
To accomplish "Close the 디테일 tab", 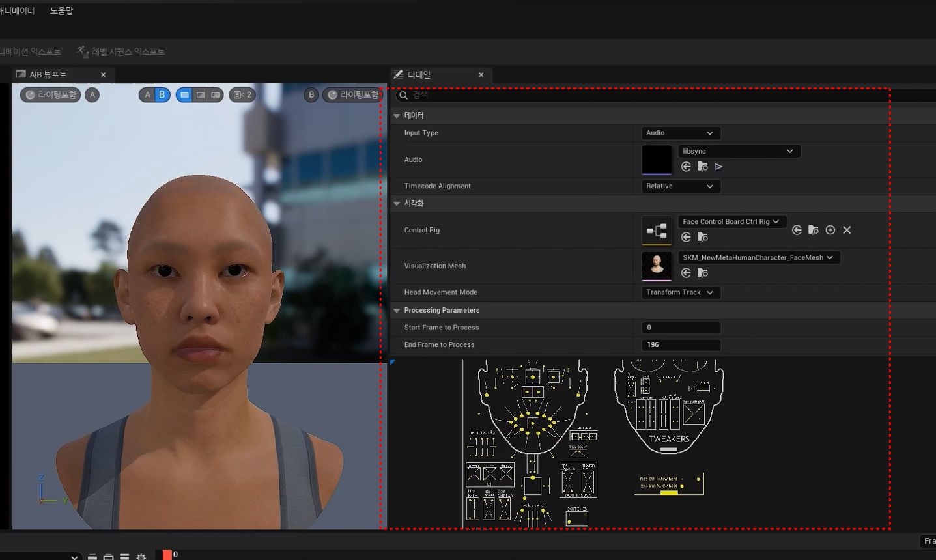I will tap(481, 75).
